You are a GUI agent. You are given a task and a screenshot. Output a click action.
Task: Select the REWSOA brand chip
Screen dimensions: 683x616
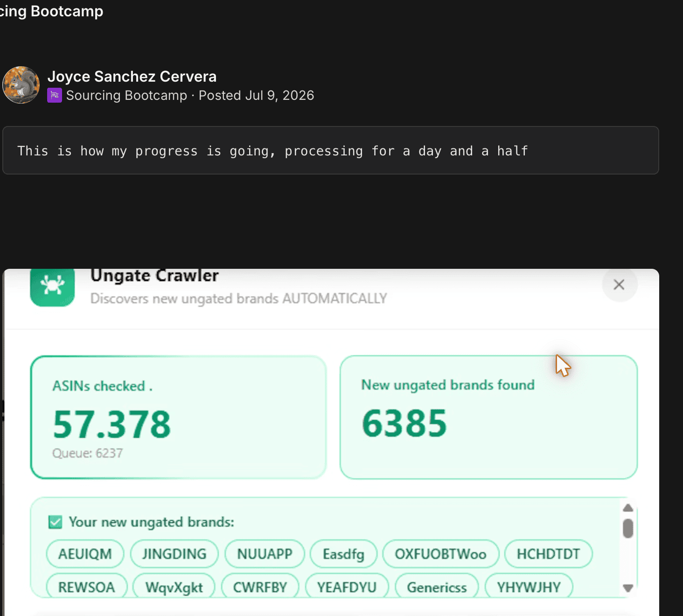[x=87, y=586]
